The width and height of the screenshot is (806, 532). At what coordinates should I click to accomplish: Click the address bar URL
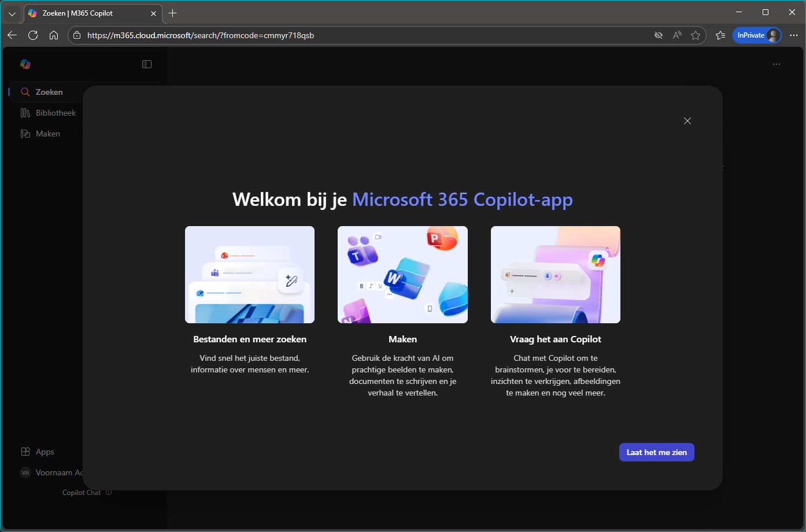(x=201, y=35)
